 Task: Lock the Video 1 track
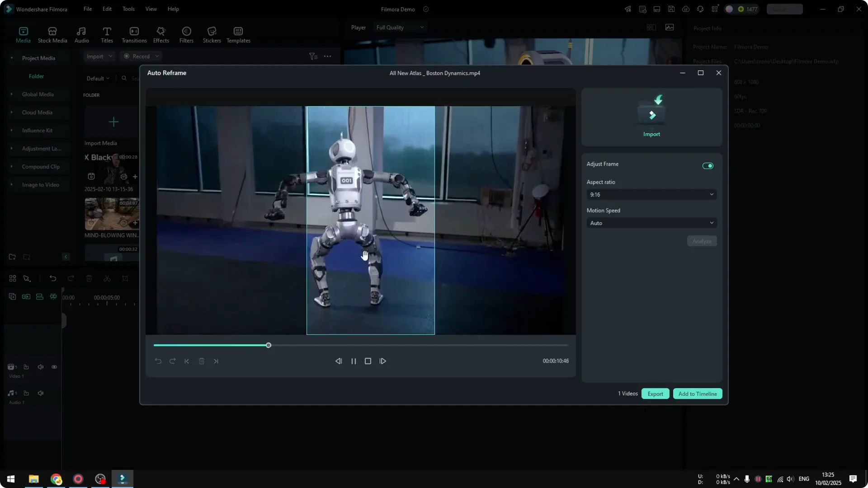pos(26,367)
